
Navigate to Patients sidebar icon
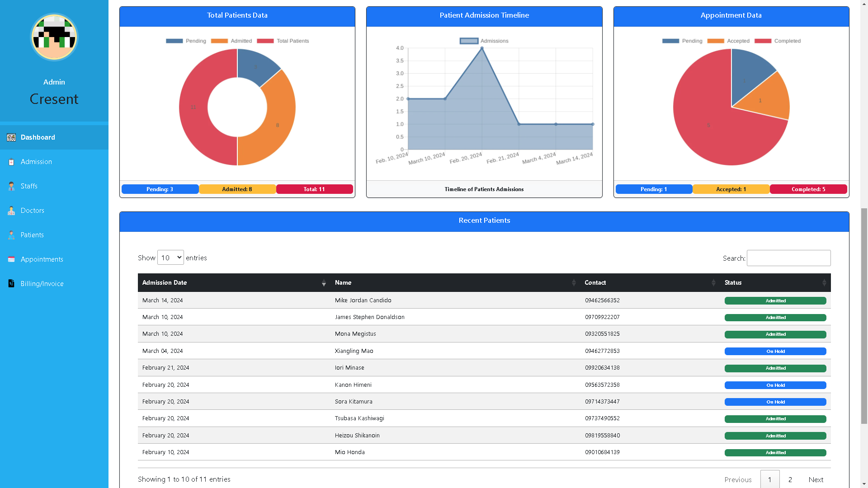tap(11, 235)
